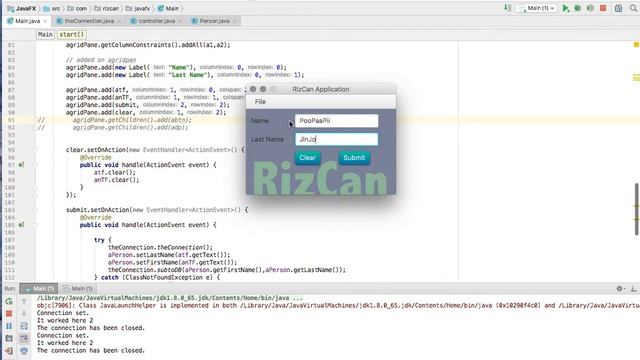The height and width of the screenshot is (360, 640).
Task: Click down-arrow stack trace icon in Run panel
Action: coord(24,313)
